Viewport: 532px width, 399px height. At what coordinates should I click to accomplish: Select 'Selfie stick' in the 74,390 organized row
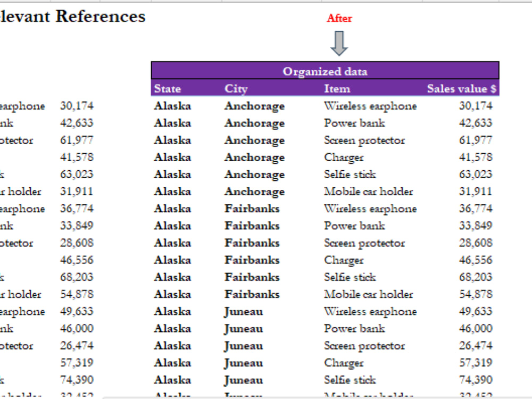[x=350, y=380]
